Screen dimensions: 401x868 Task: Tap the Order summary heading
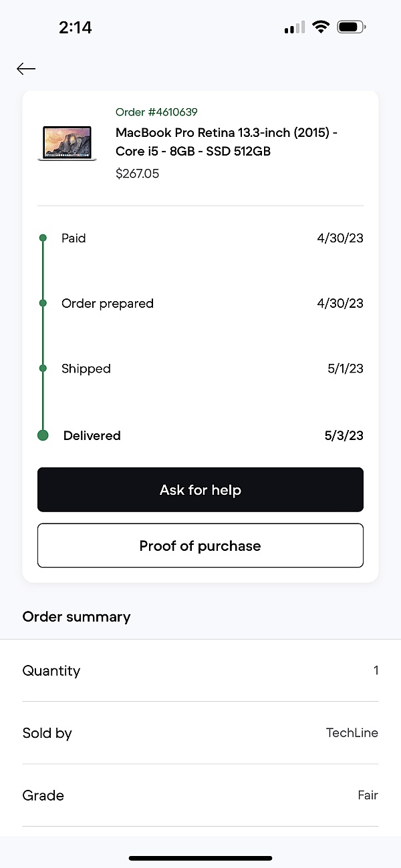tap(76, 616)
